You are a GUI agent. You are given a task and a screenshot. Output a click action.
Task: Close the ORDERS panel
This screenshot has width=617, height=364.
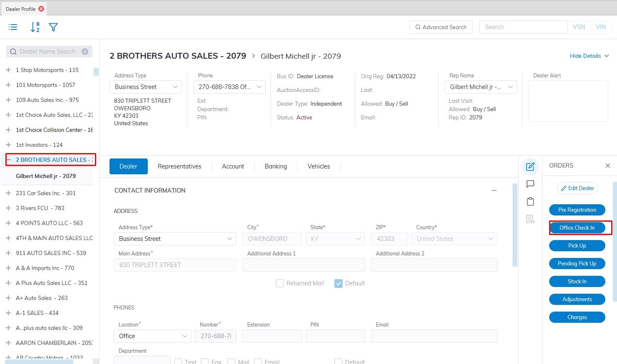tap(607, 166)
